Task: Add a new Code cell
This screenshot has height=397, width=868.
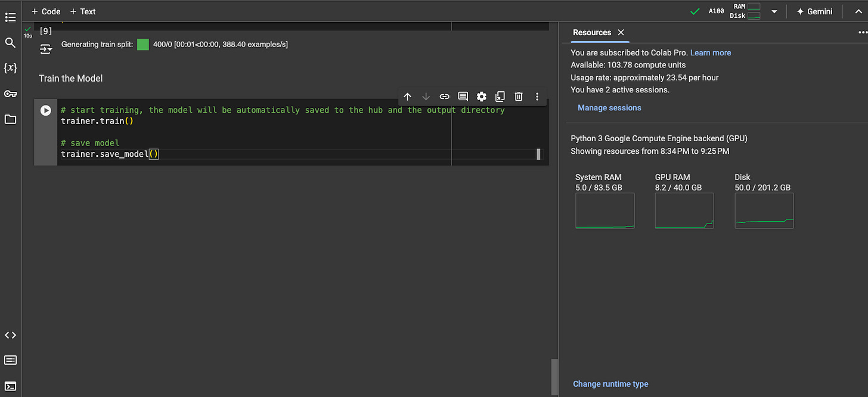Action: point(46,11)
